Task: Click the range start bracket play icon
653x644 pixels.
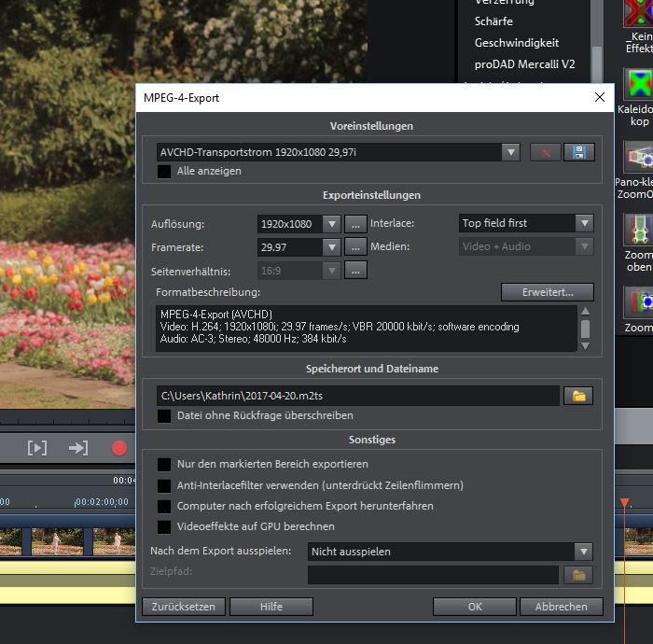Action: (37, 448)
